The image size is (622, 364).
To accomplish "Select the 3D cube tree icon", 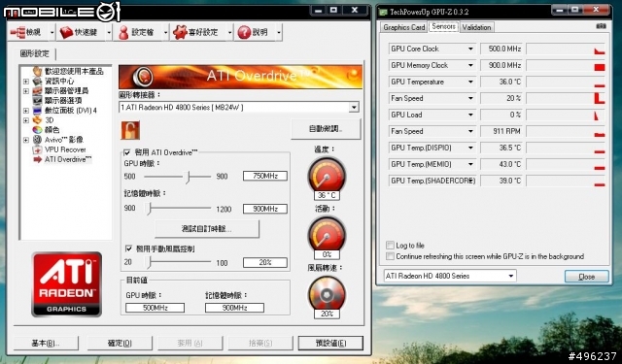I will pos(37,120).
